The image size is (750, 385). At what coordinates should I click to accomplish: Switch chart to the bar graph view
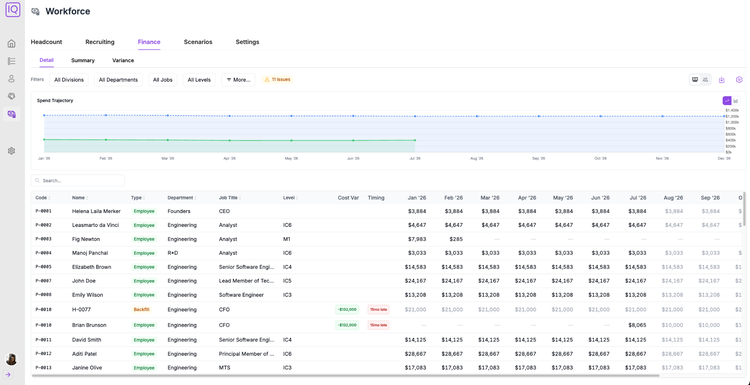click(736, 100)
